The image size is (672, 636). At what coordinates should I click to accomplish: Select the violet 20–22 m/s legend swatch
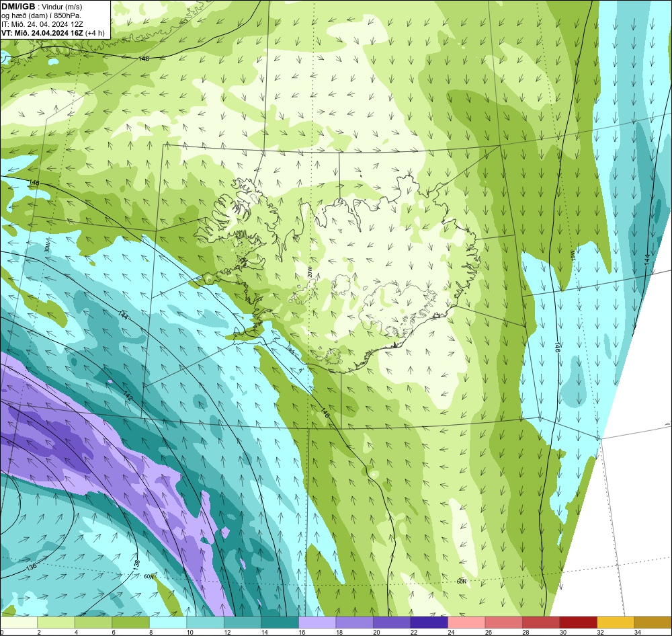(392, 622)
